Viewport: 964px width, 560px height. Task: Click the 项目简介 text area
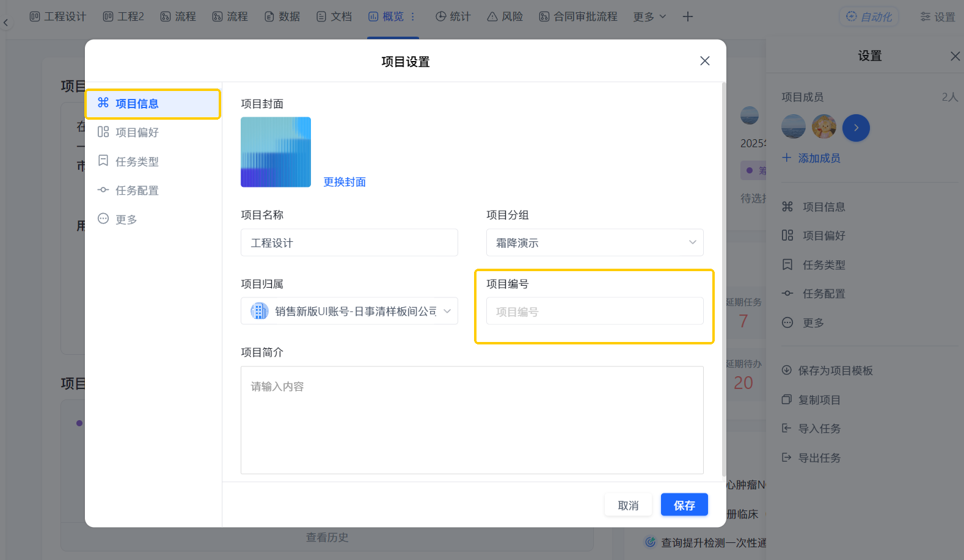[472, 420]
